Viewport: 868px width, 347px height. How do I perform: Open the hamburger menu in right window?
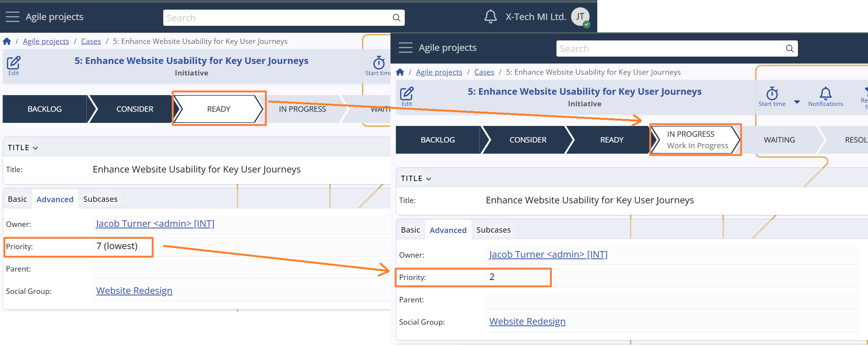(x=406, y=48)
